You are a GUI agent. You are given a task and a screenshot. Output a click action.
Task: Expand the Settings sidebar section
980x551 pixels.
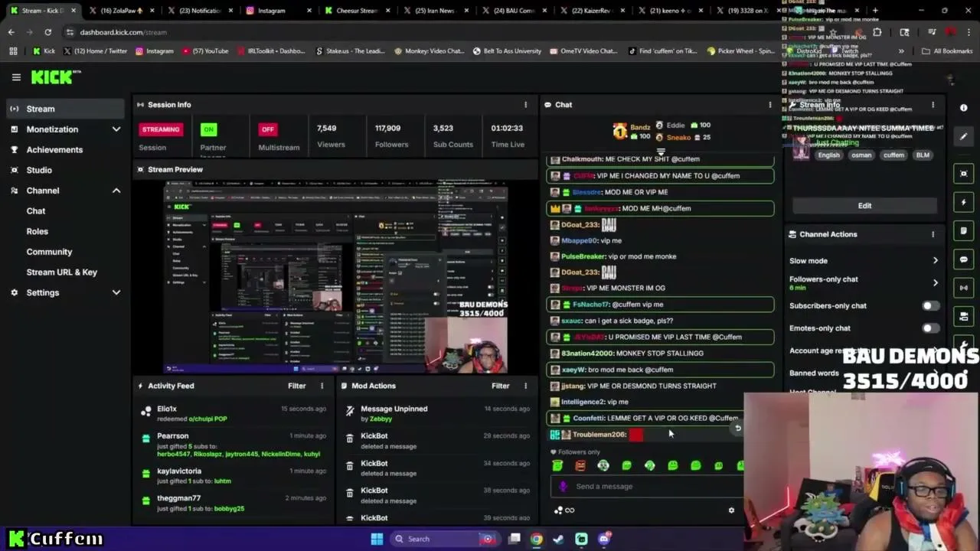click(x=116, y=292)
